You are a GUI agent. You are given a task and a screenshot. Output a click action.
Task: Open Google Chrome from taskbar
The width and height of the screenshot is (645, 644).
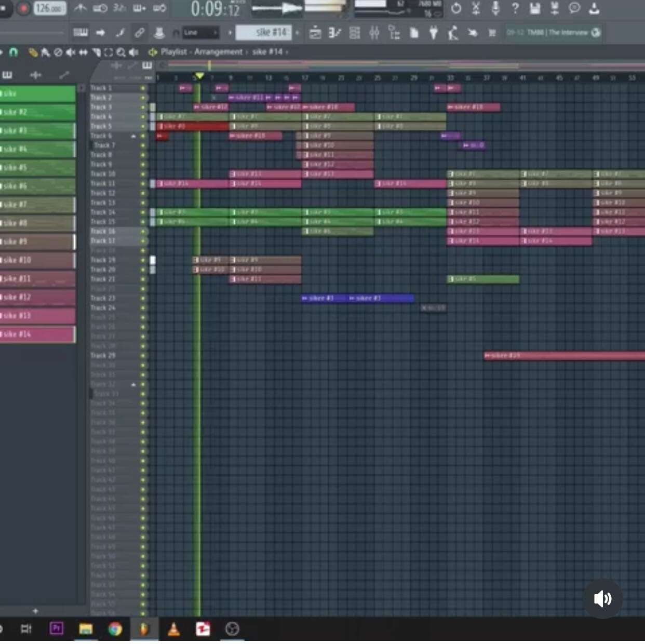click(115, 629)
